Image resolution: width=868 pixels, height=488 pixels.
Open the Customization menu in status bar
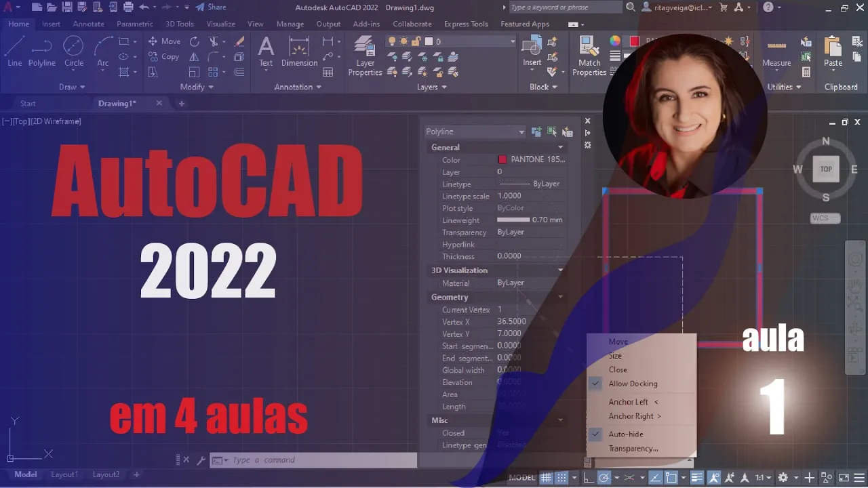pyautogui.click(x=859, y=477)
